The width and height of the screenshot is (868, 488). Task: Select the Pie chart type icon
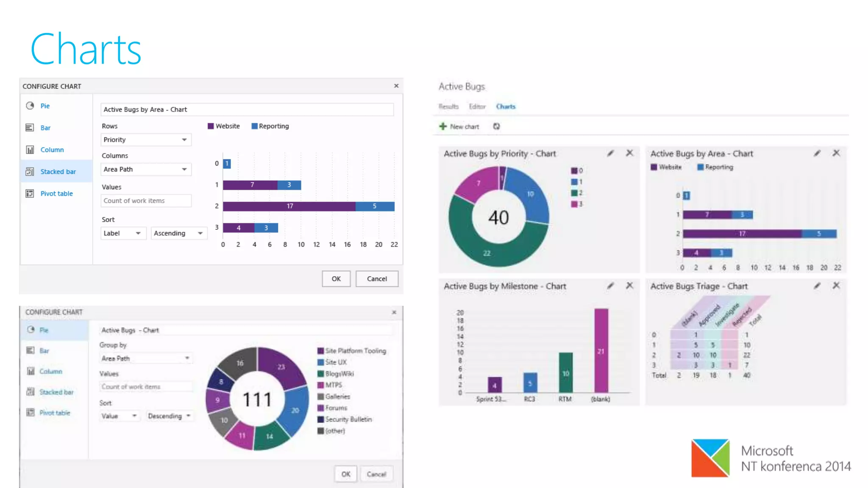30,106
